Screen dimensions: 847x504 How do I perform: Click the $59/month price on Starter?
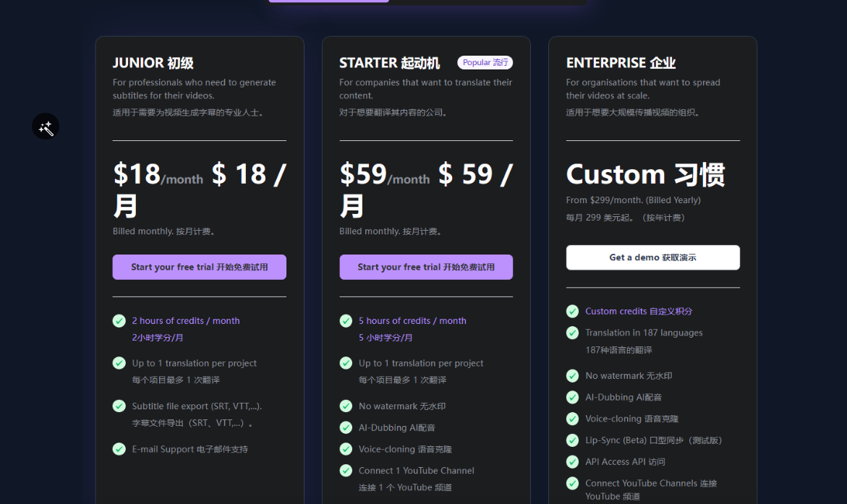[384, 175]
